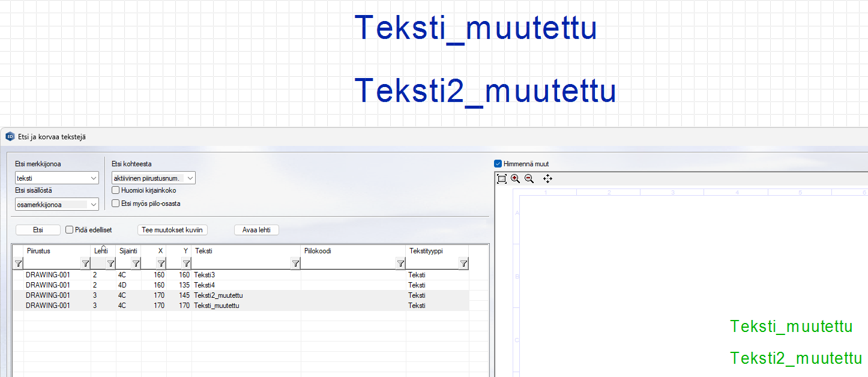Open the filter for Tekstityyppi column
The image size is (868, 377).
(x=463, y=264)
